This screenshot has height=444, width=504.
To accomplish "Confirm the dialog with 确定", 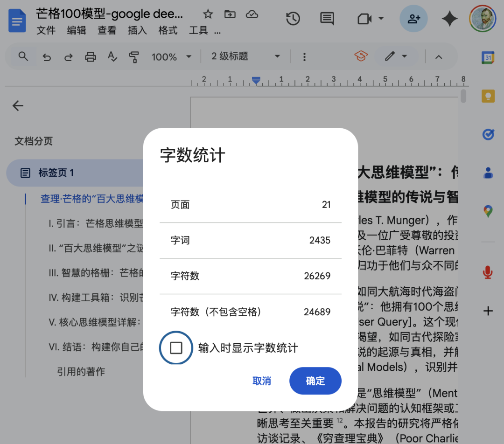I will click(315, 381).
